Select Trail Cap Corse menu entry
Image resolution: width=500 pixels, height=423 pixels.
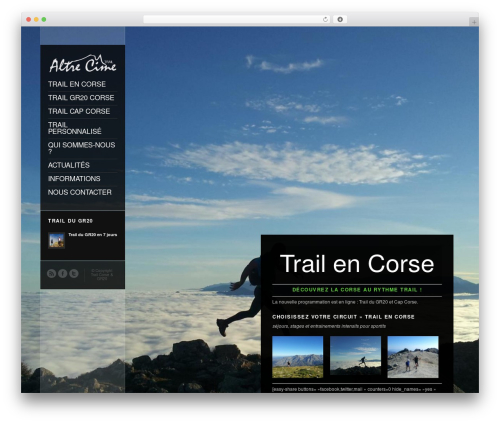pos(79,111)
